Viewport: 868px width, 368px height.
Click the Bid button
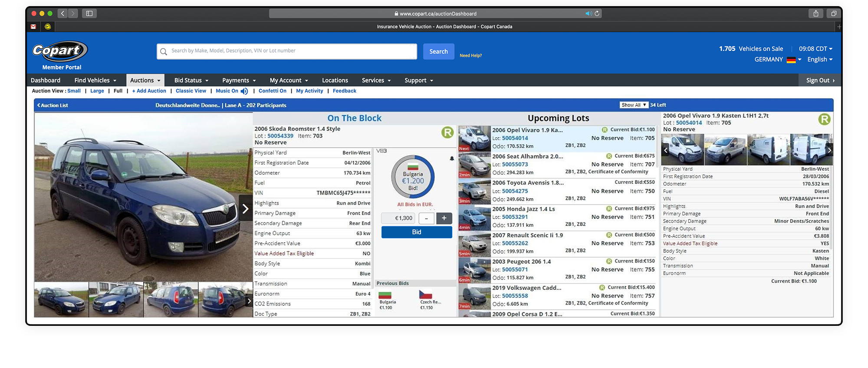point(417,232)
